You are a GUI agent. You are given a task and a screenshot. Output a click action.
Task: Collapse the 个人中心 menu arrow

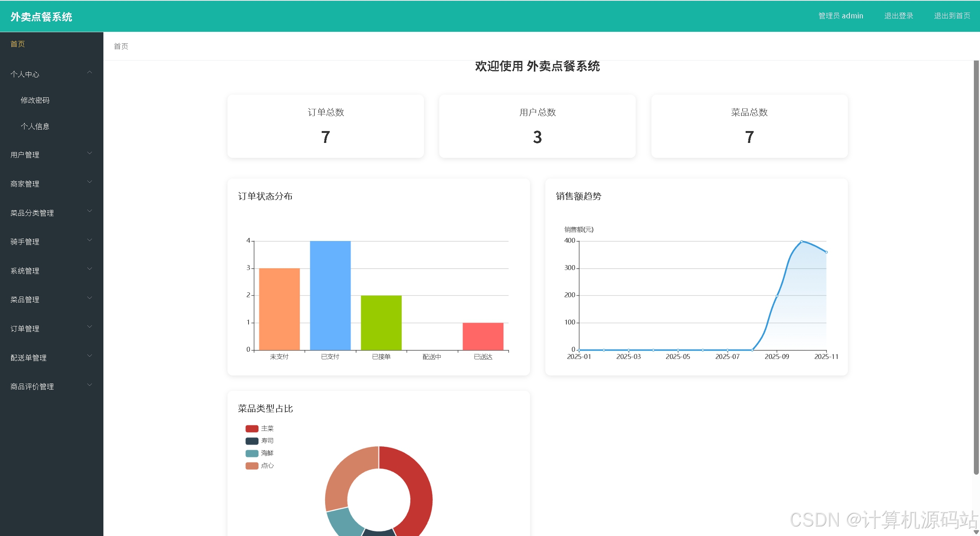tap(90, 72)
